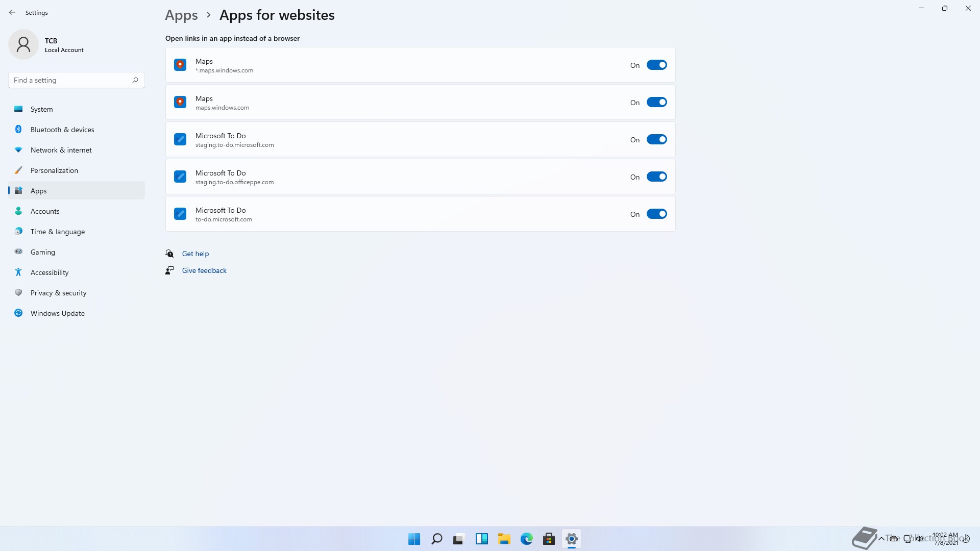Click the TCB user account avatar
The height and width of the screenshot is (551, 980).
tap(23, 44)
